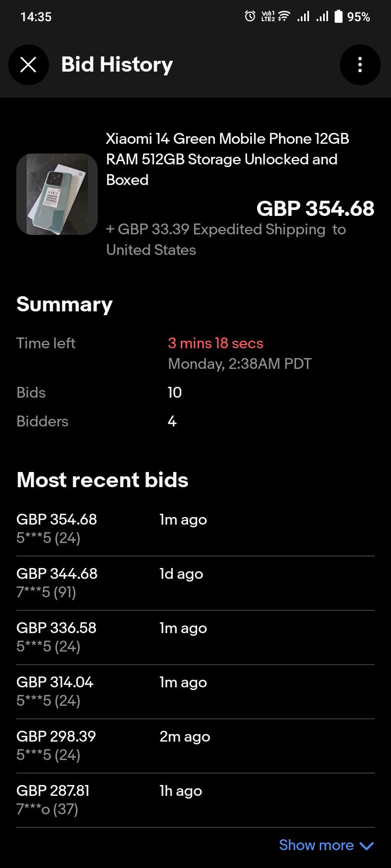
Task: Tap the VoLTE LTE2 indicator icon
Action: point(268,16)
